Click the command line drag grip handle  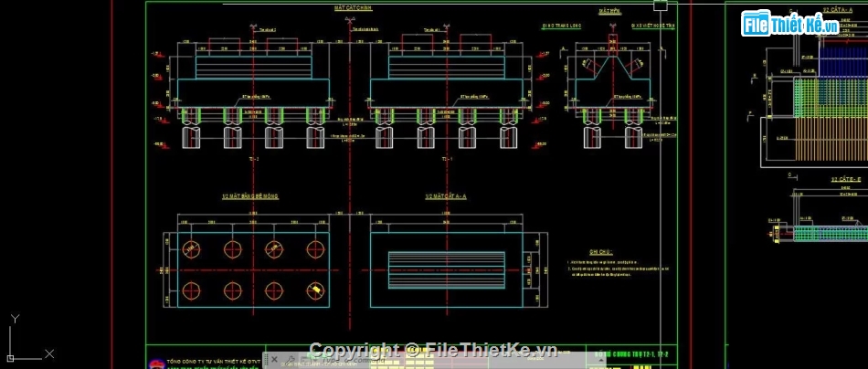click(266, 360)
